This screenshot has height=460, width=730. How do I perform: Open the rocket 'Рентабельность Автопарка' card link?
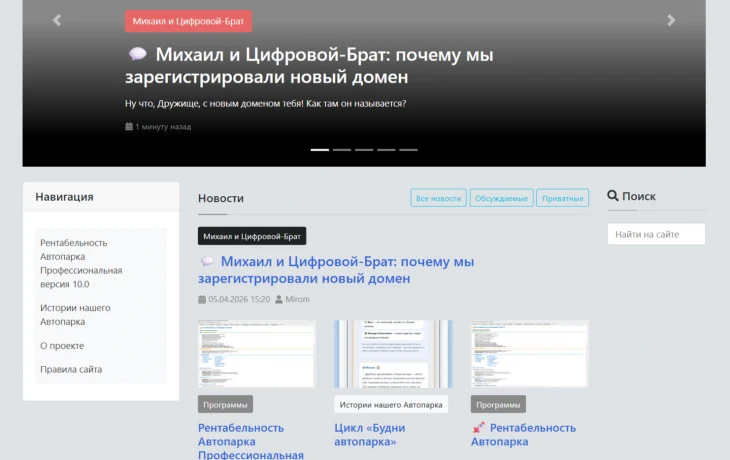(523, 434)
